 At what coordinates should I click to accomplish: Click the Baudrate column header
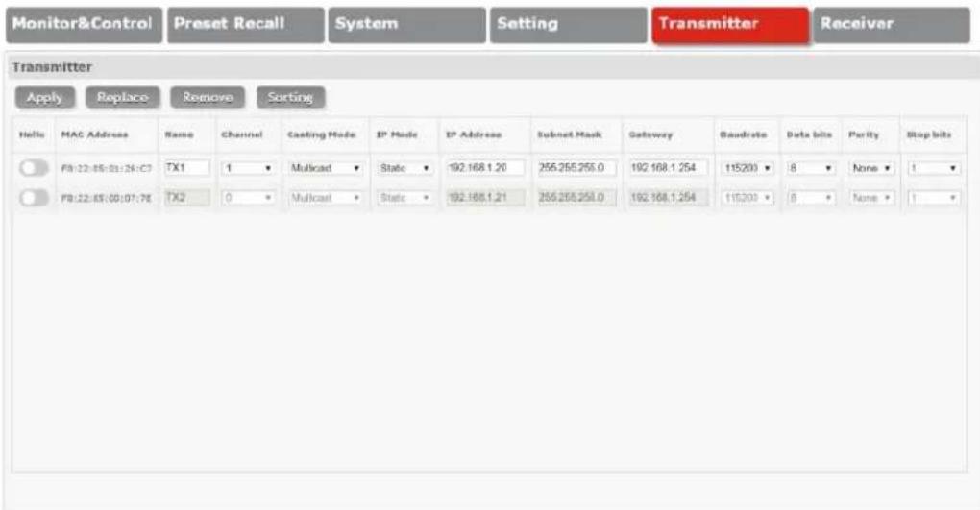tap(743, 134)
